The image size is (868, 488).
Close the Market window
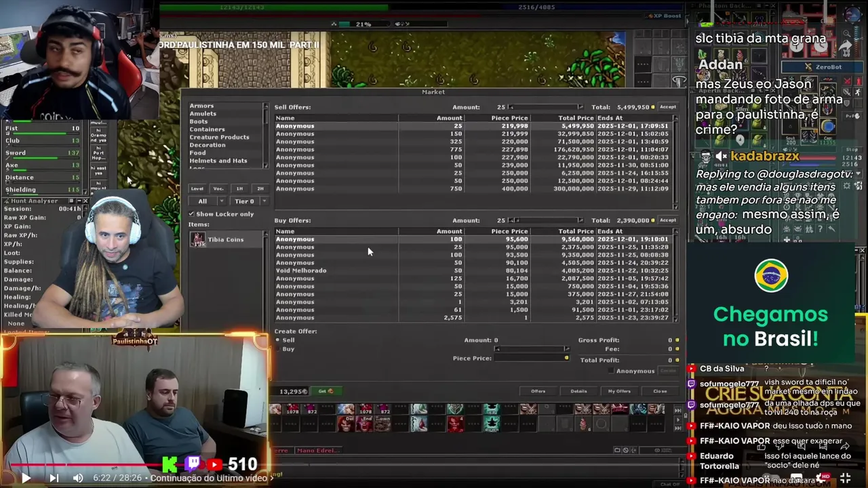point(660,391)
